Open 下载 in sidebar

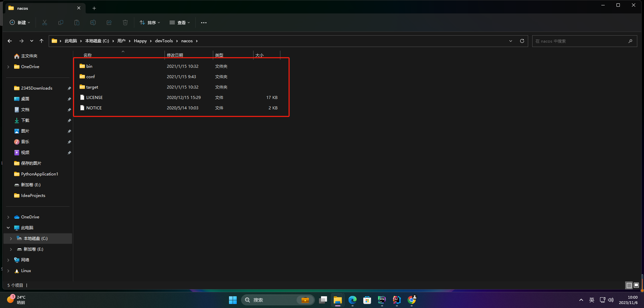[22, 120]
